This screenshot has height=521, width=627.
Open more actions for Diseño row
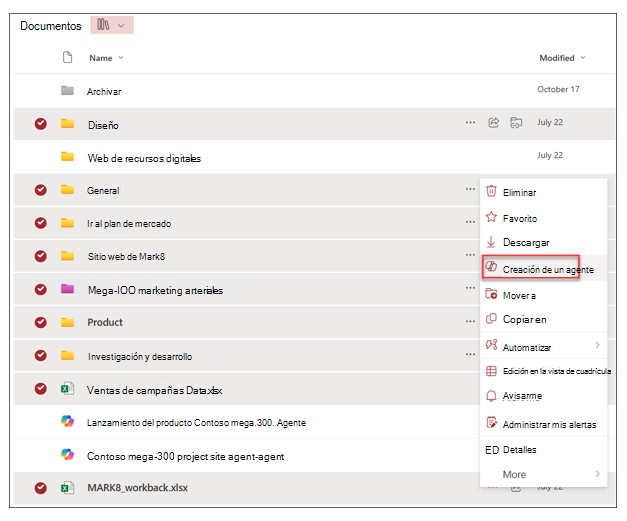click(x=470, y=122)
